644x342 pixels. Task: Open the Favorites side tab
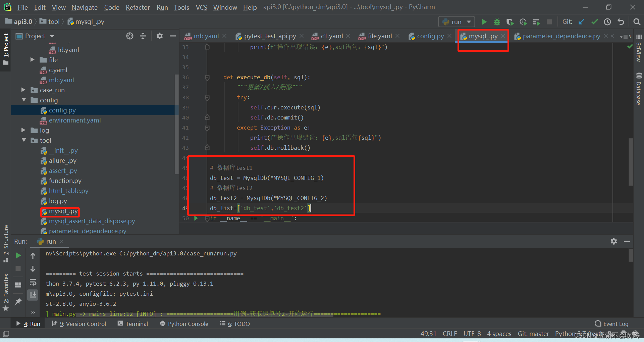click(x=6, y=292)
